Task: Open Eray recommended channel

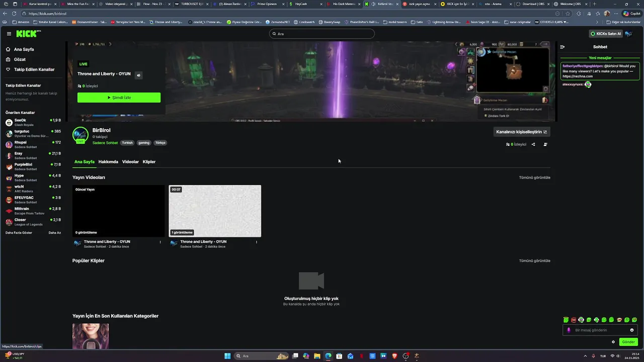Action: tap(33, 155)
